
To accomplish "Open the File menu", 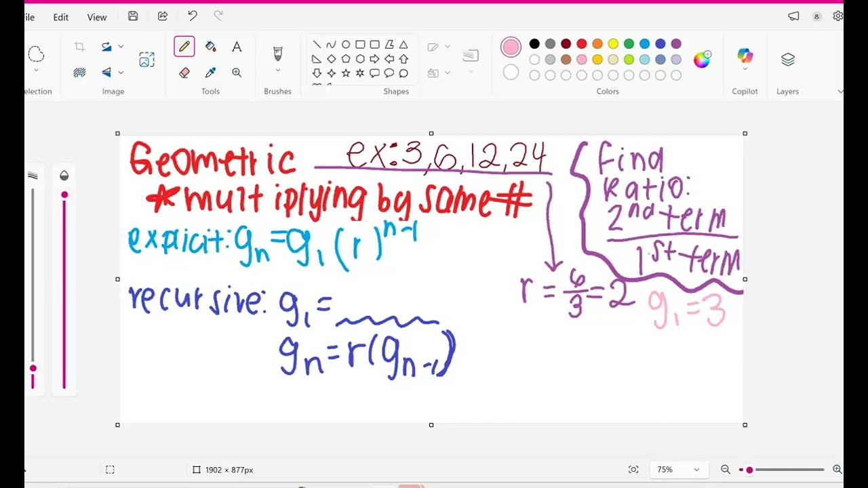I will point(28,17).
